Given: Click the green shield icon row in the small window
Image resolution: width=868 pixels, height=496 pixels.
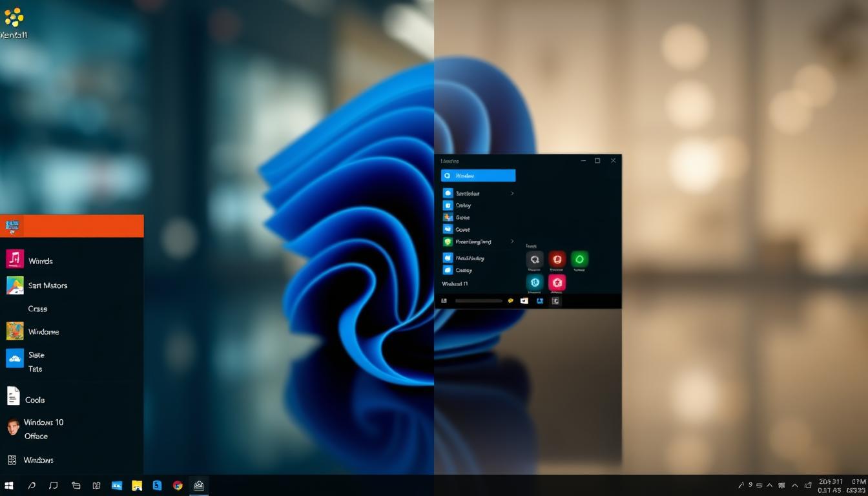Looking at the screenshot, I should click(479, 242).
